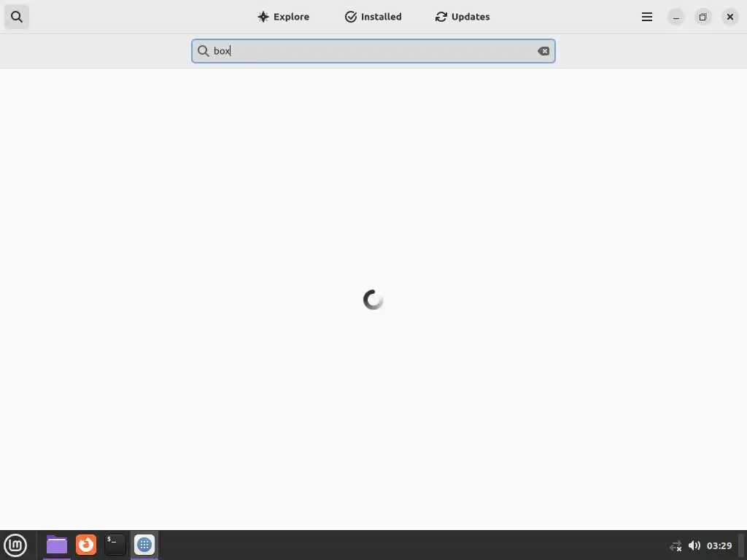This screenshot has height=560, width=747.
Task: Focus the search field containing "box"
Action: tap(373, 51)
